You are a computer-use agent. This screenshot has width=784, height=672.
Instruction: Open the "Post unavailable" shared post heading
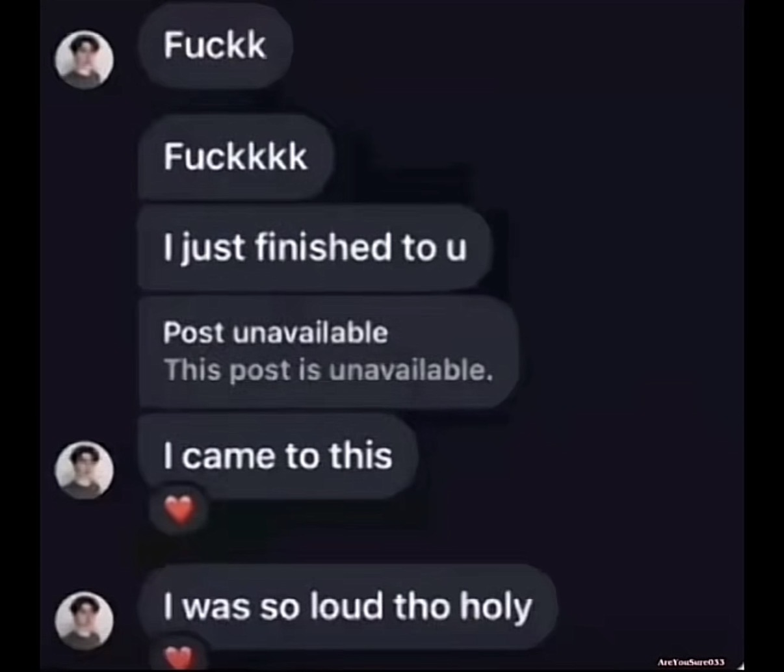pyautogui.click(x=276, y=333)
